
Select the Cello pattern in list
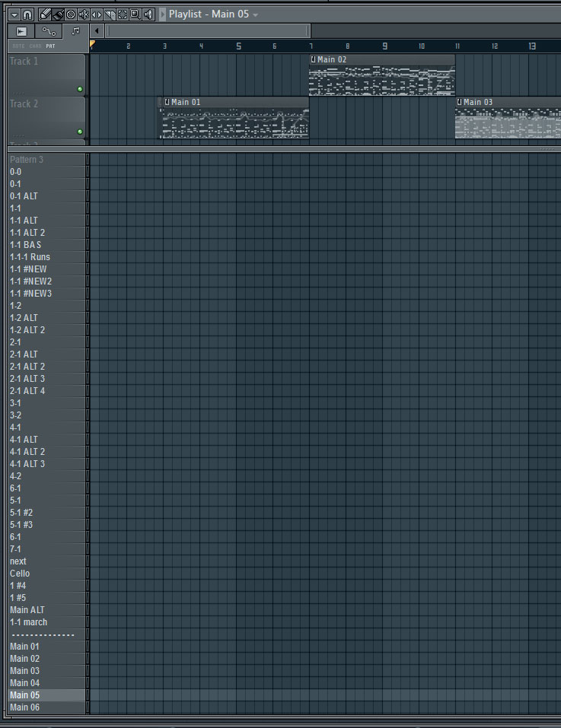coord(20,574)
